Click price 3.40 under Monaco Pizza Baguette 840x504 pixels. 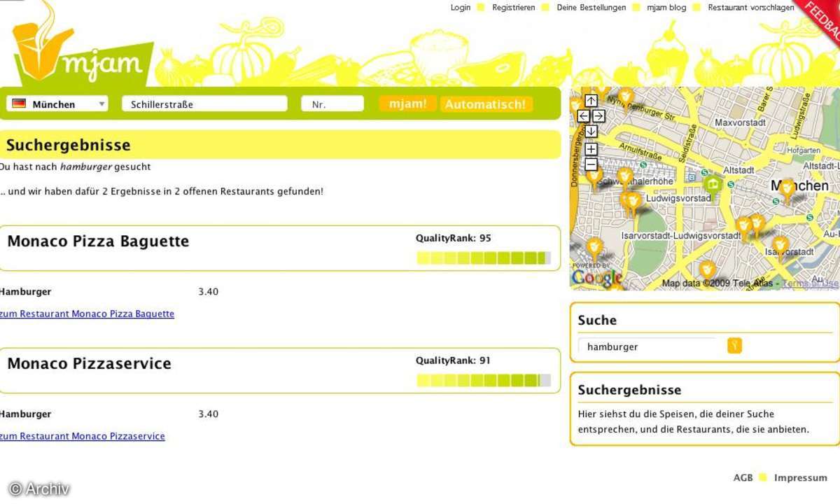click(208, 292)
